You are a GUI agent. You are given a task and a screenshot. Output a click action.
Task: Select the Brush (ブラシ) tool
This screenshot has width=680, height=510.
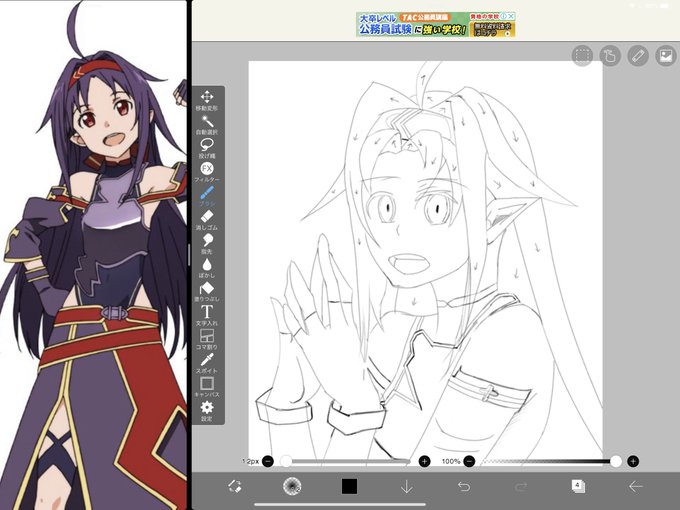click(x=207, y=196)
